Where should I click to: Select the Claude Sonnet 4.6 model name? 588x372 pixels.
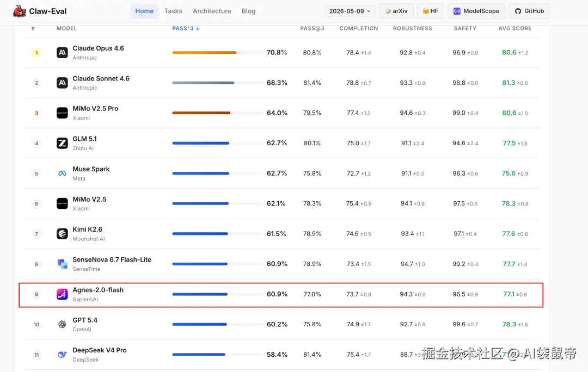(x=101, y=79)
